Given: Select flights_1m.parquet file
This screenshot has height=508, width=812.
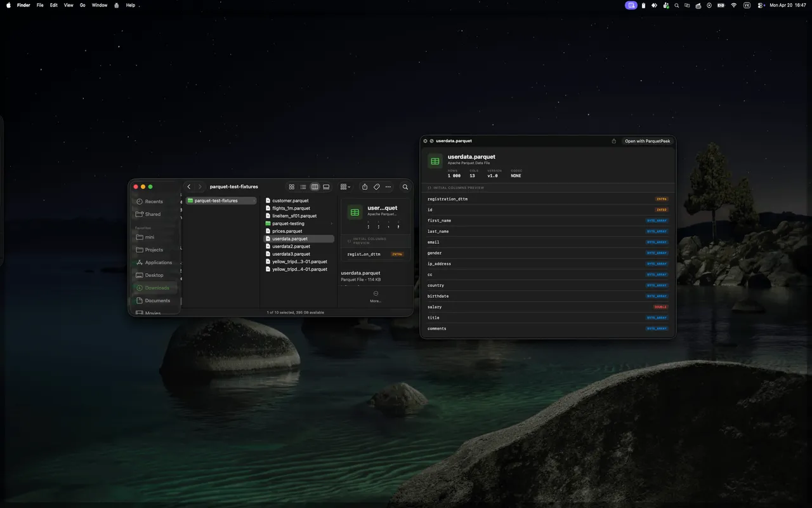Looking at the screenshot, I should coord(298,208).
